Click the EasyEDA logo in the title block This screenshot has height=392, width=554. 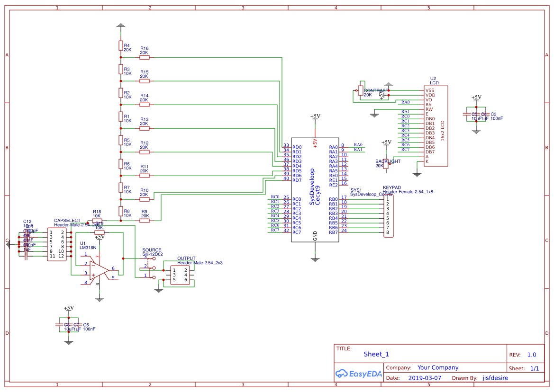[358, 374]
